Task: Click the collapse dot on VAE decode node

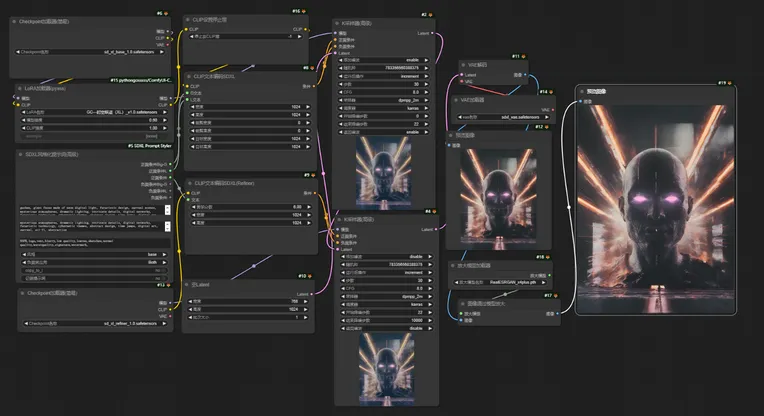Action: [464, 66]
